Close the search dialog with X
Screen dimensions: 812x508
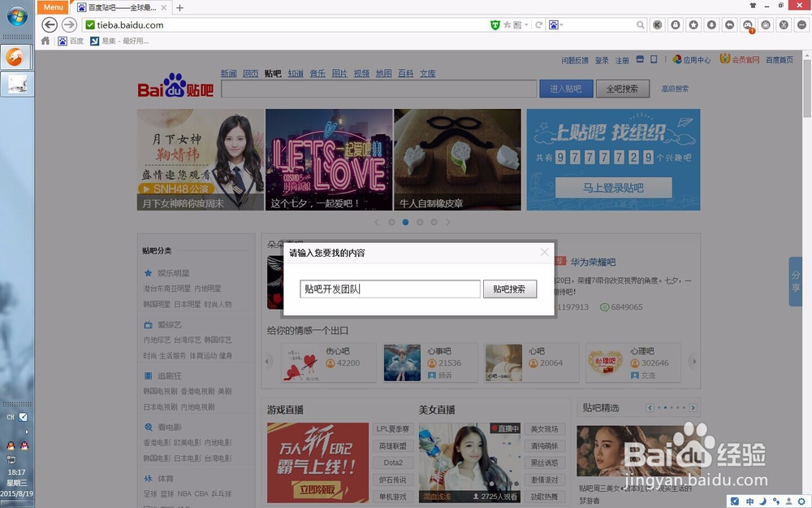click(544, 252)
